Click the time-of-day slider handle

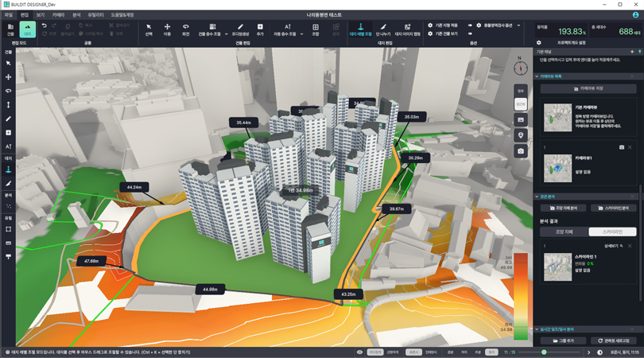[x=544, y=352]
